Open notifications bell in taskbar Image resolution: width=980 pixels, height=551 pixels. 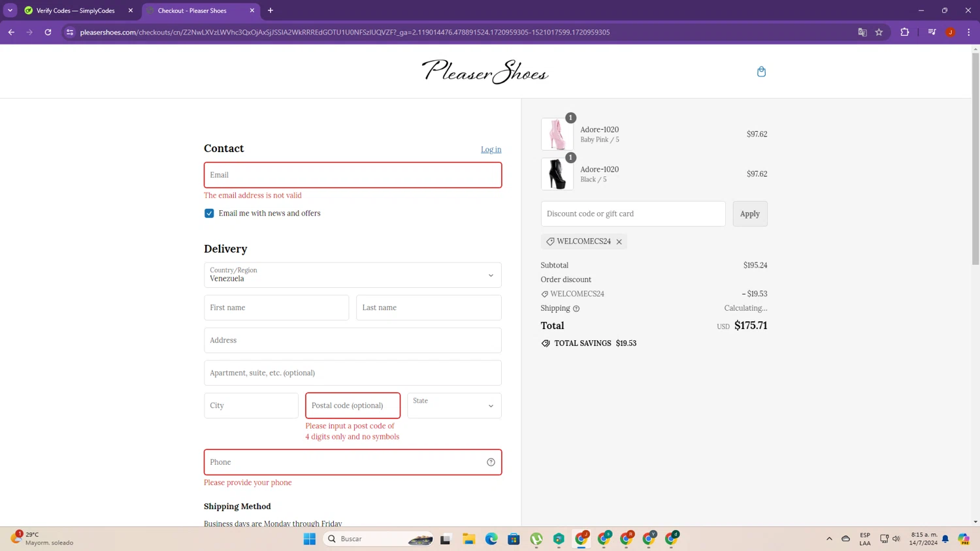pyautogui.click(x=945, y=539)
